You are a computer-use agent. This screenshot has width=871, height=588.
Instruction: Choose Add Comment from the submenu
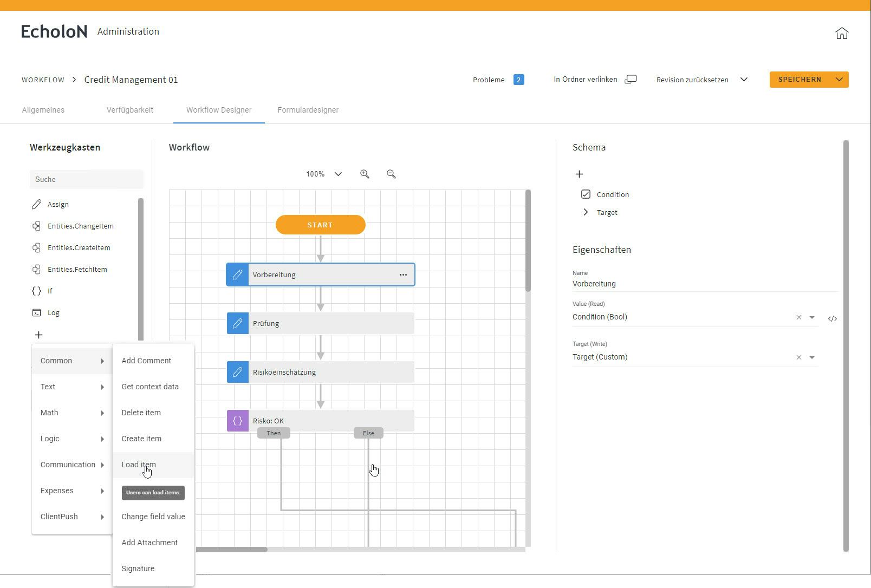tap(153, 361)
